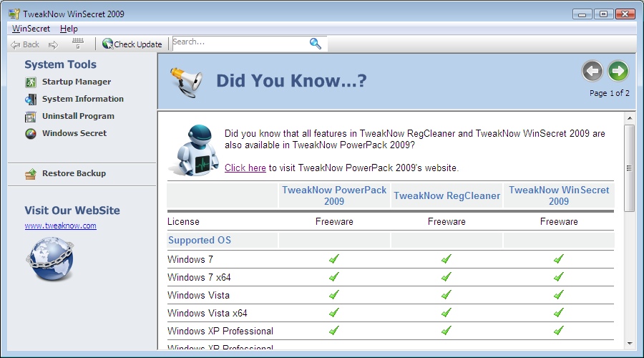Click the Check Update label

tap(138, 44)
